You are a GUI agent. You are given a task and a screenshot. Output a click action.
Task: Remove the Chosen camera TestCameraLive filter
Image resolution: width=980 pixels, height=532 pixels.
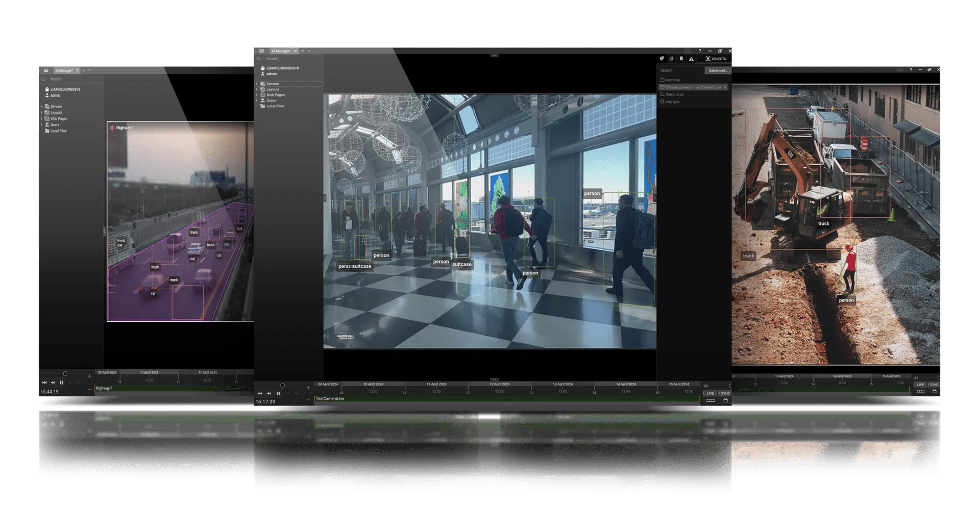click(x=725, y=87)
